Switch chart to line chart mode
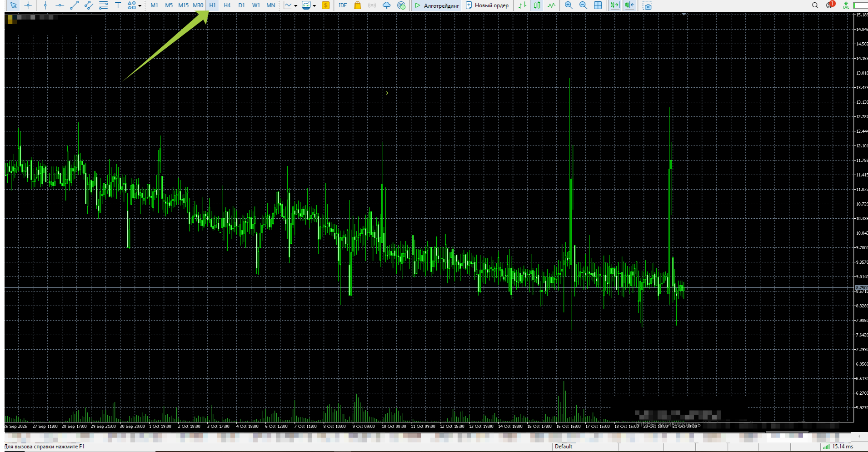The image size is (868, 452). point(551,5)
